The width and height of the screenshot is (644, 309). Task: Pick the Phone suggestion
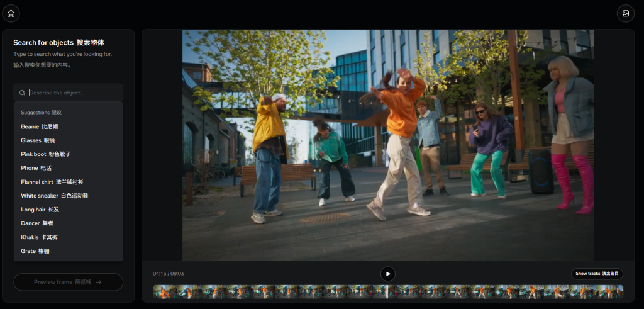click(x=36, y=168)
